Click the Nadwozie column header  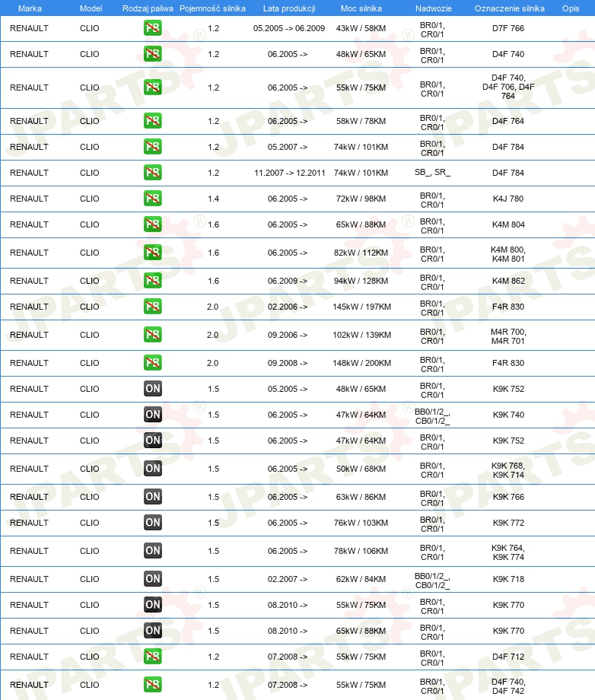click(x=434, y=8)
